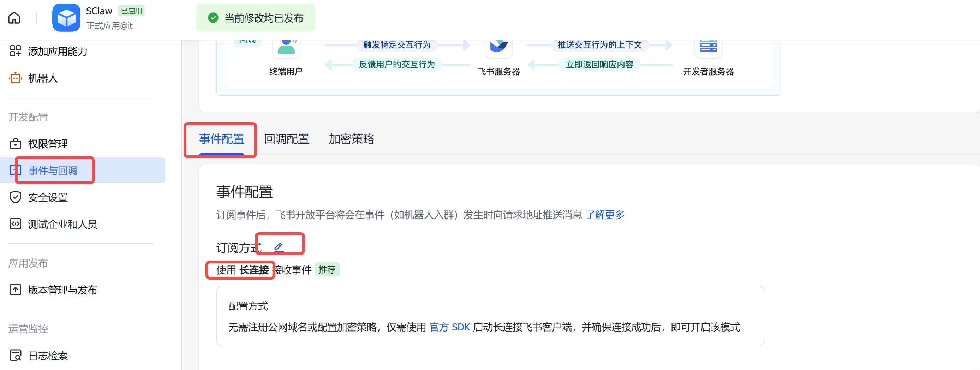Click the 权限管理 lock icon
This screenshot has width=980, height=370.
pos(15,143)
